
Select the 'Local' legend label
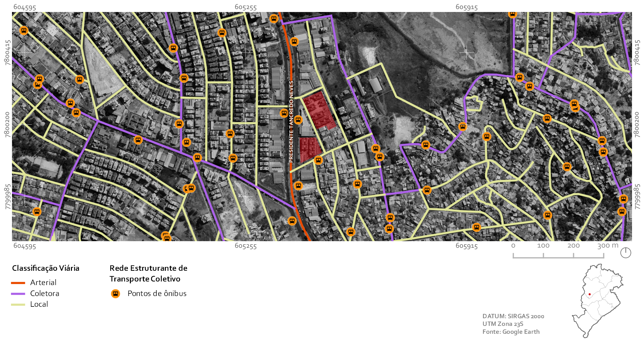pos(39,304)
